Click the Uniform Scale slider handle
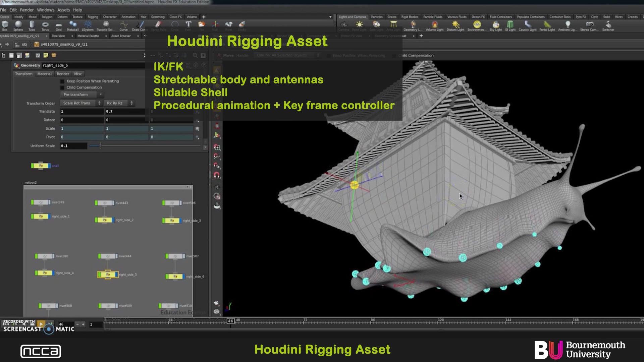644x362 pixels. (x=100, y=146)
